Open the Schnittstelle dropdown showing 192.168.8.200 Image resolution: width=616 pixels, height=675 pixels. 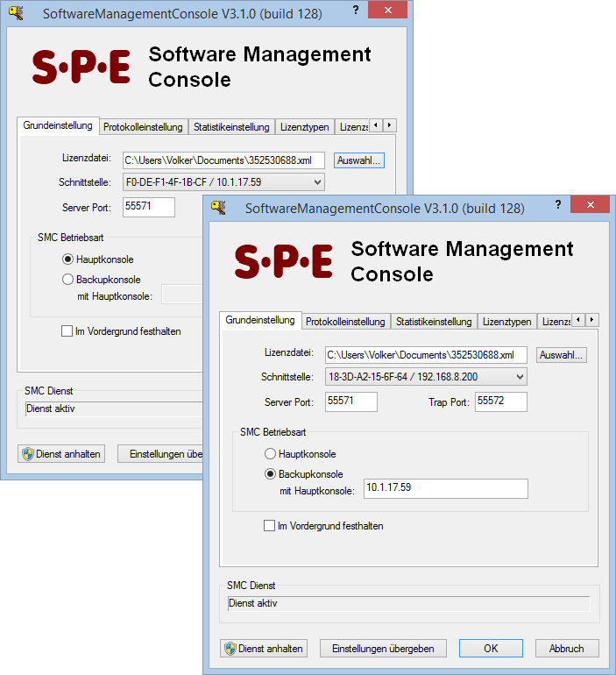point(426,377)
